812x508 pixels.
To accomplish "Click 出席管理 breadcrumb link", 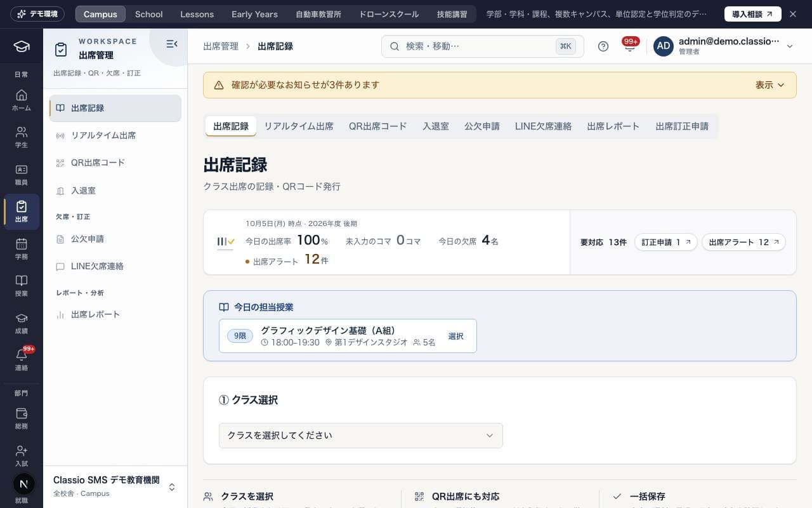I will [221, 46].
